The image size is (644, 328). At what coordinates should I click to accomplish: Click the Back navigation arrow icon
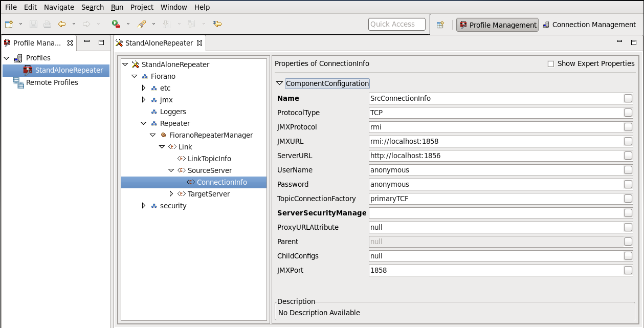tap(62, 24)
